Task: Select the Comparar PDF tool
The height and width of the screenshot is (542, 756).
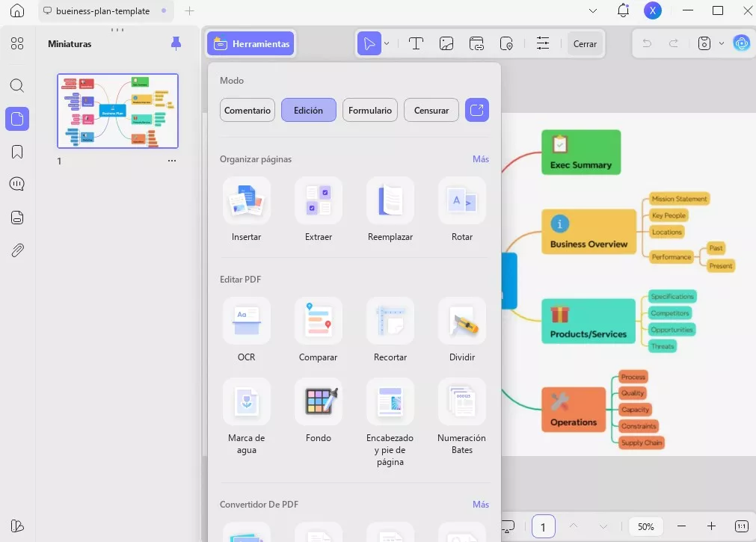Action: (x=318, y=321)
